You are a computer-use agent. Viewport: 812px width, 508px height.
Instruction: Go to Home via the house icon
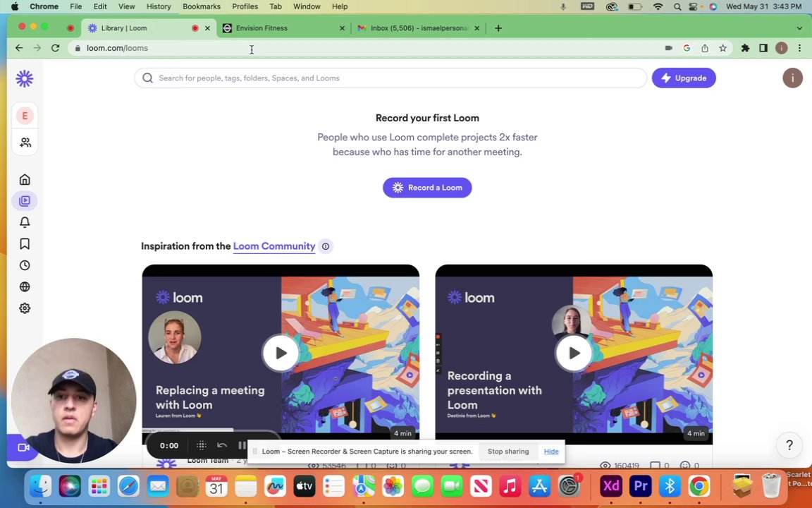tap(25, 179)
